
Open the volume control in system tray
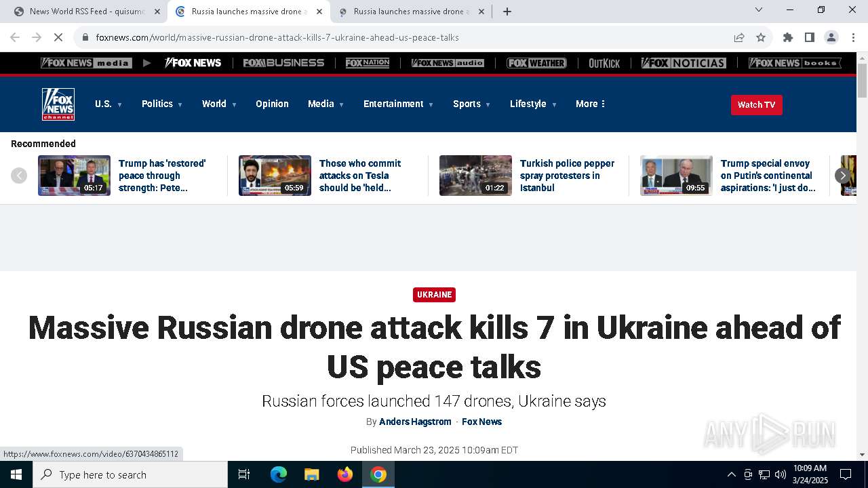point(781,474)
